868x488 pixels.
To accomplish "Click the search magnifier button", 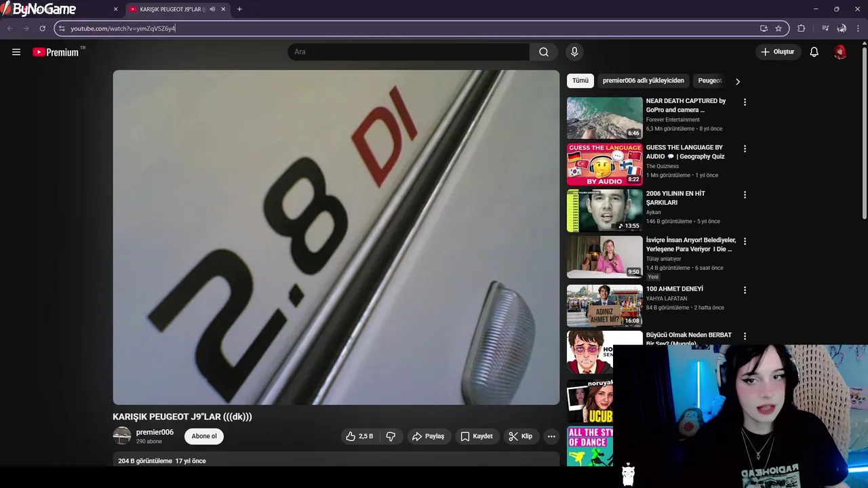I will point(544,52).
